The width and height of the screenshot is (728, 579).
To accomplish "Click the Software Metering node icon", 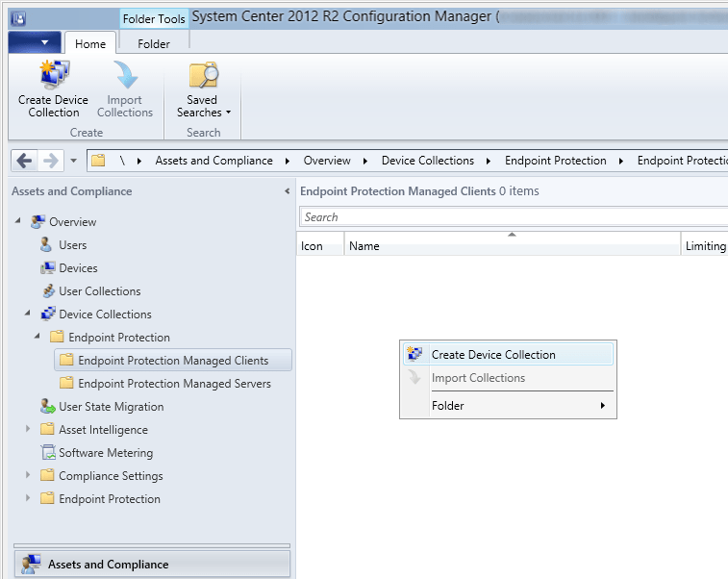I will pyautogui.click(x=48, y=452).
